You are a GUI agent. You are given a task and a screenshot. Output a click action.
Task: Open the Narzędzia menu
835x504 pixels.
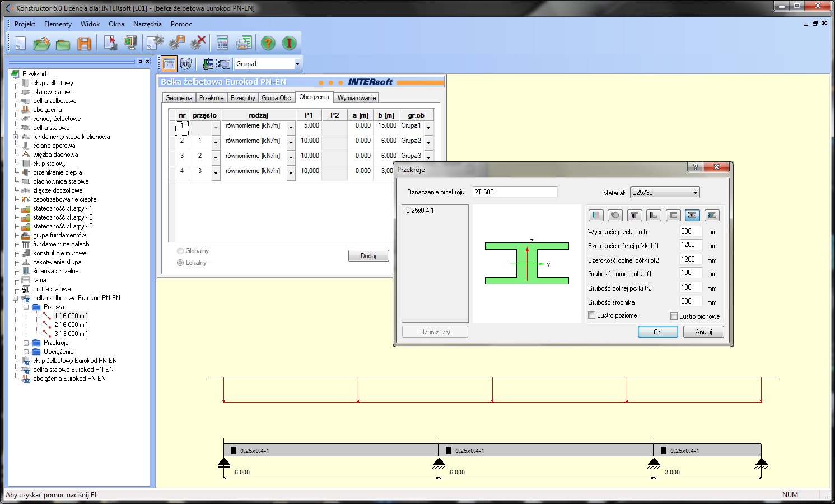click(x=147, y=24)
